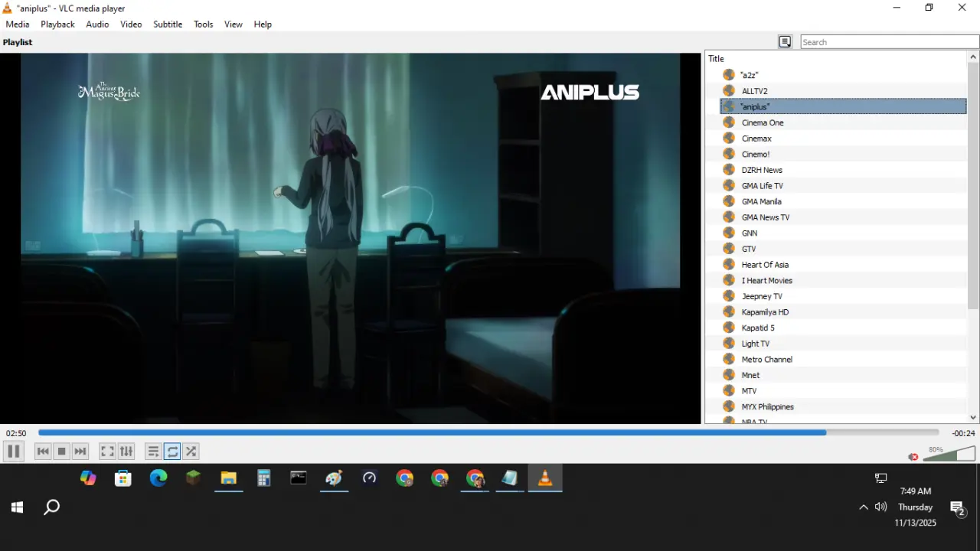This screenshot has width=980, height=551.
Task: Select Mnet channel entry
Action: [x=843, y=375]
